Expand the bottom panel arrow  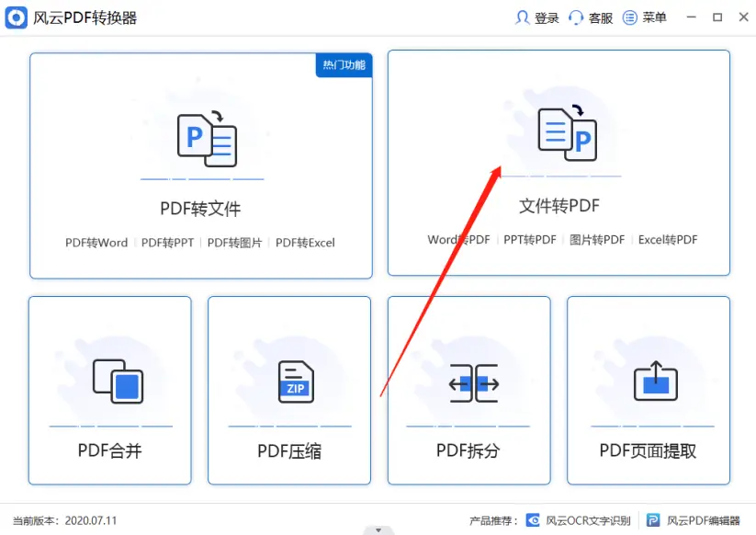tap(378, 530)
